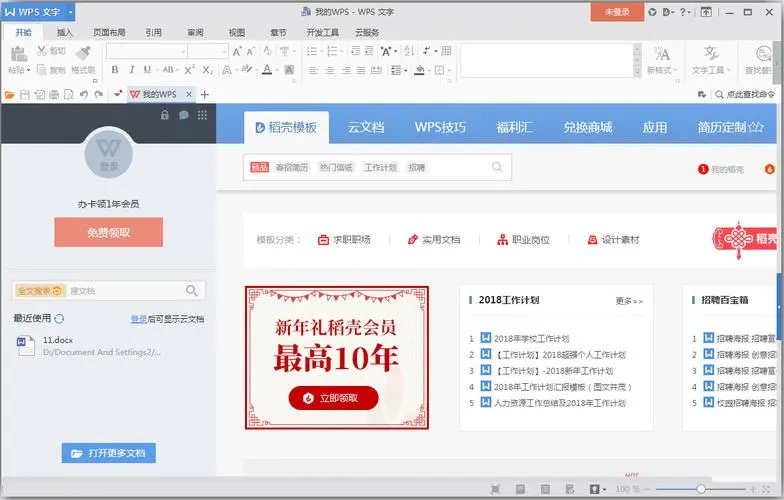Click the 免费领取 button
Image resolution: width=784 pixels, height=500 pixels.
(x=108, y=232)
